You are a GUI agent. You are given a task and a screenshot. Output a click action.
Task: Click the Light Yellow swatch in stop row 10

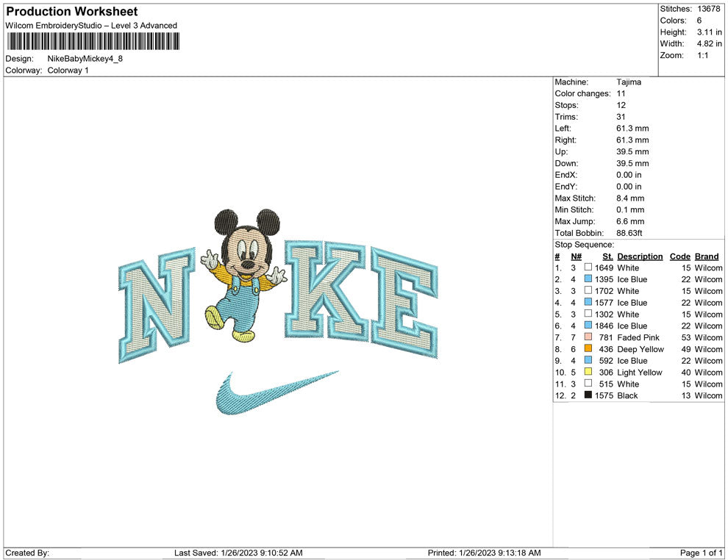coord(588,372)
